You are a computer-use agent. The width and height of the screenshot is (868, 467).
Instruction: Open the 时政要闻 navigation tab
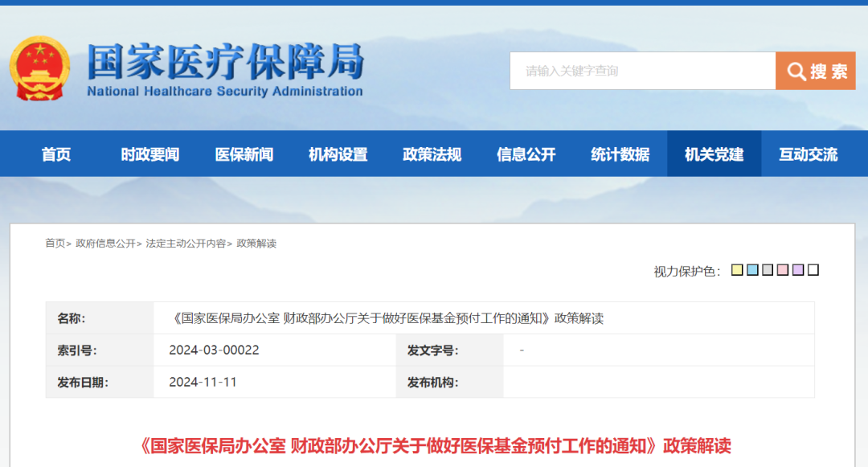coord(150,154)
